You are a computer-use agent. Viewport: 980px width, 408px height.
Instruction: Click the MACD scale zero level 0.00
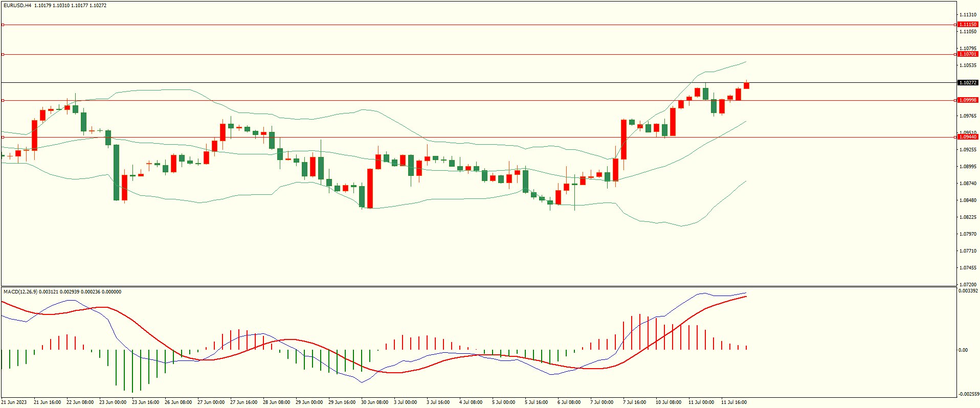tap(963, 350)
